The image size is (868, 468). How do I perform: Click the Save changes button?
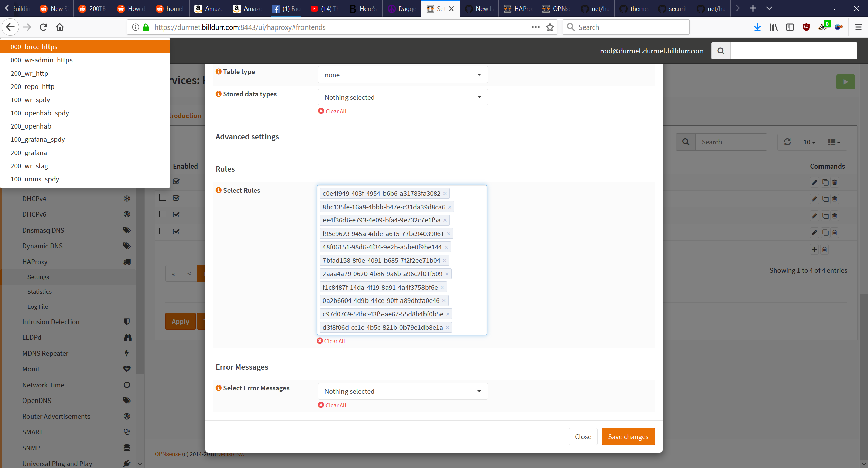(628, 437)
